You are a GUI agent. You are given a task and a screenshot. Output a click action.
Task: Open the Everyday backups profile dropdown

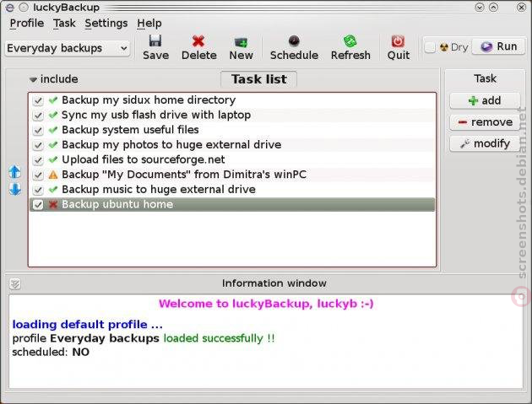point(68,48)
